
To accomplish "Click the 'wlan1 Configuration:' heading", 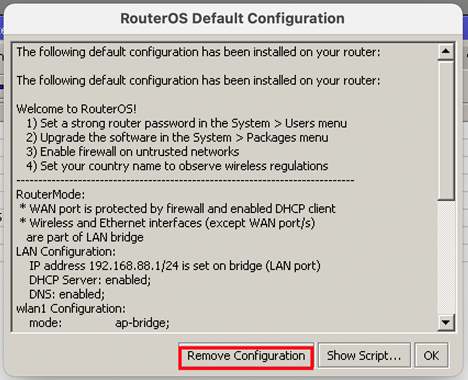I will point(71,309).
